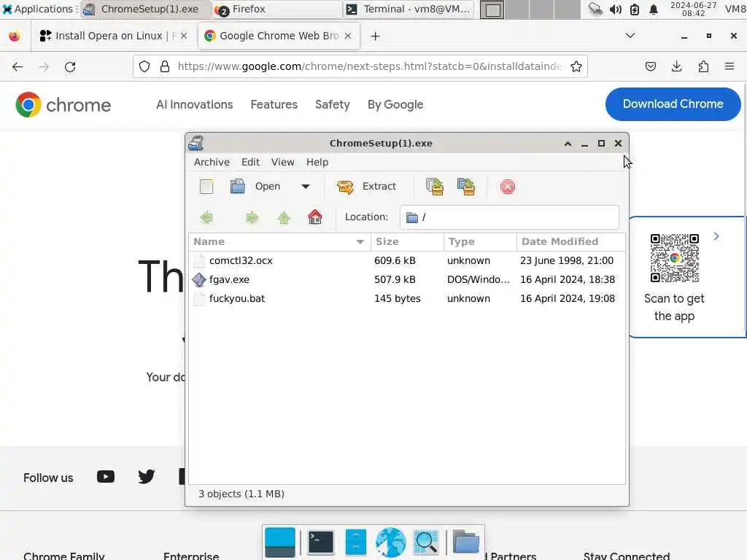Click the notification bell in system tray
The image size is (747, 560).
pos(654,9)
